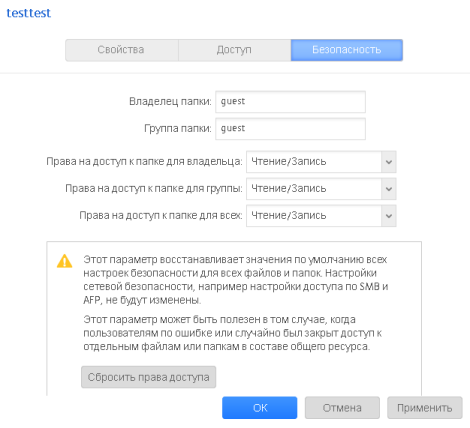
Task: Switch to the Свойства tab
Action: point(122,50)
